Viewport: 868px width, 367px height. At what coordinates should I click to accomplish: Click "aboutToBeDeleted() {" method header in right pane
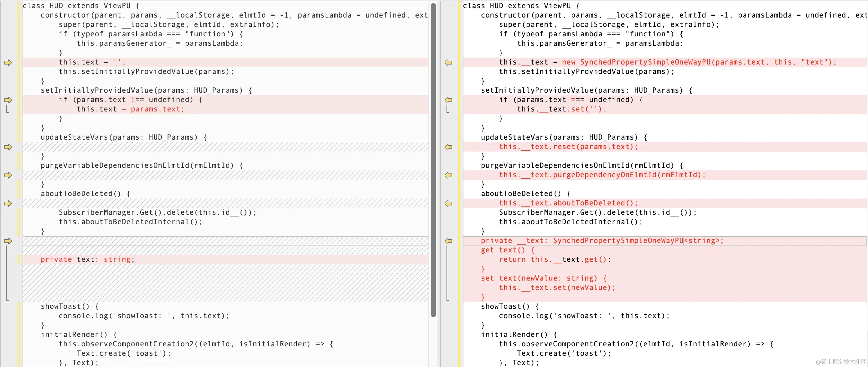click(526, 194)
